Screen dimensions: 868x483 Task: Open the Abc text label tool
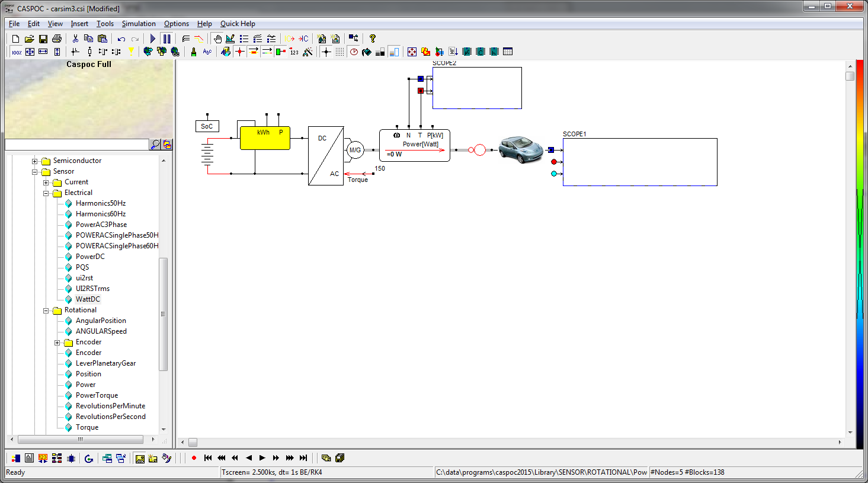tap(207, 52)
